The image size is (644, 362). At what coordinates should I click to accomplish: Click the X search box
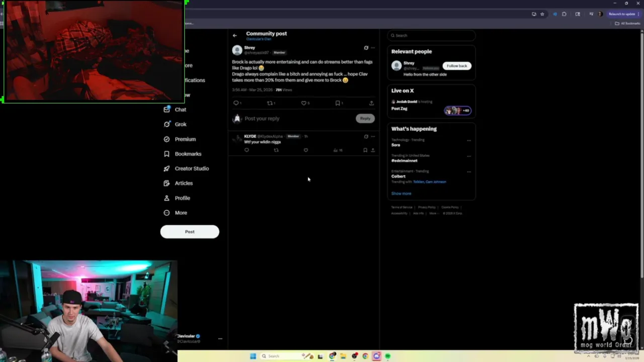[431, 35]
